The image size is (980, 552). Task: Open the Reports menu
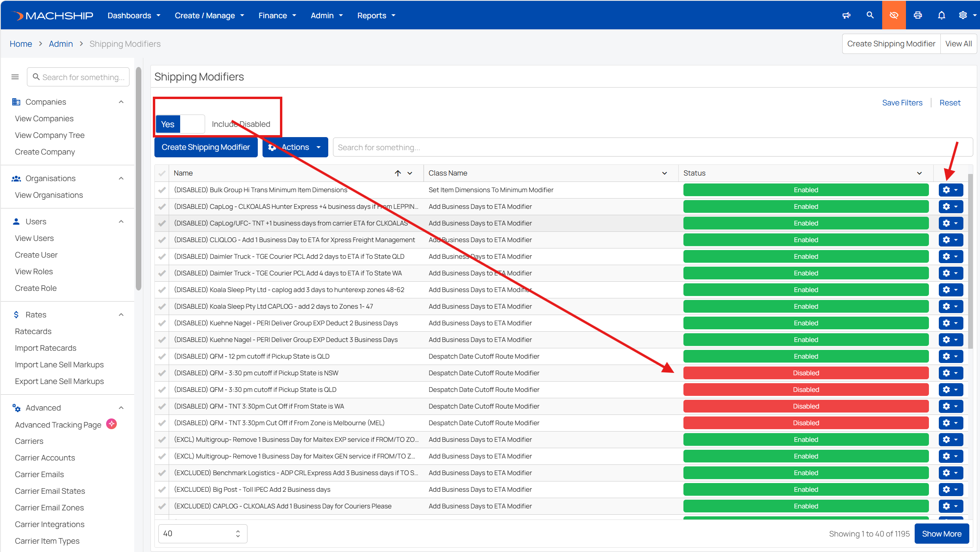coord(376,15)
